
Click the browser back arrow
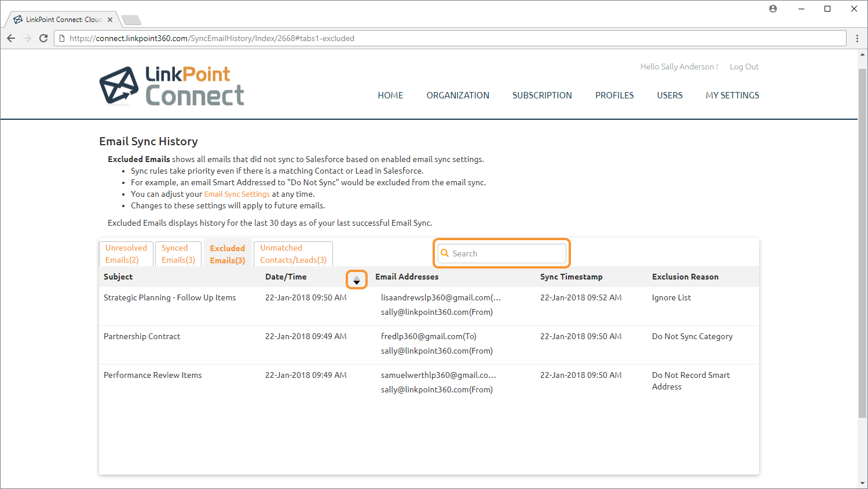[11, 38]
